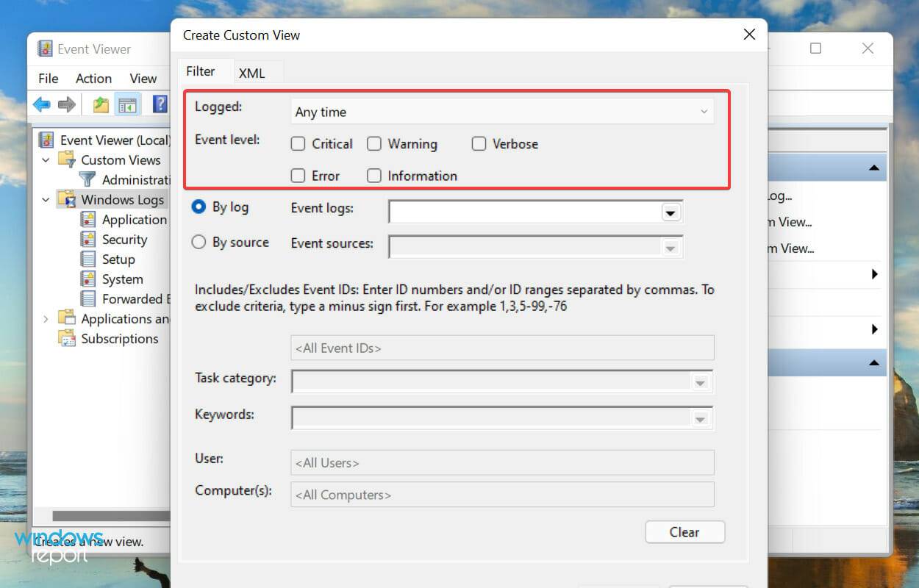This screenshot has height=588, width=919.
Task: Open a saved log via the folder icon
Action: click(99, 104)
